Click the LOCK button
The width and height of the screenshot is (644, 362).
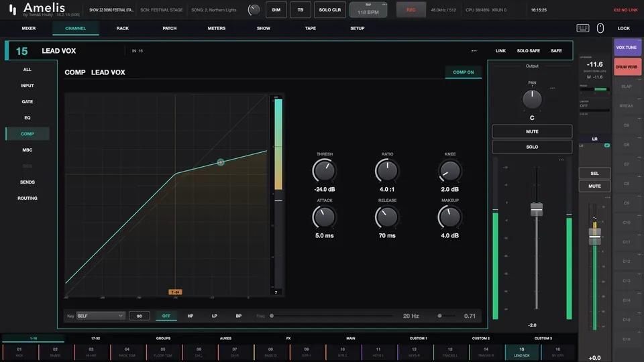[623, 28]
